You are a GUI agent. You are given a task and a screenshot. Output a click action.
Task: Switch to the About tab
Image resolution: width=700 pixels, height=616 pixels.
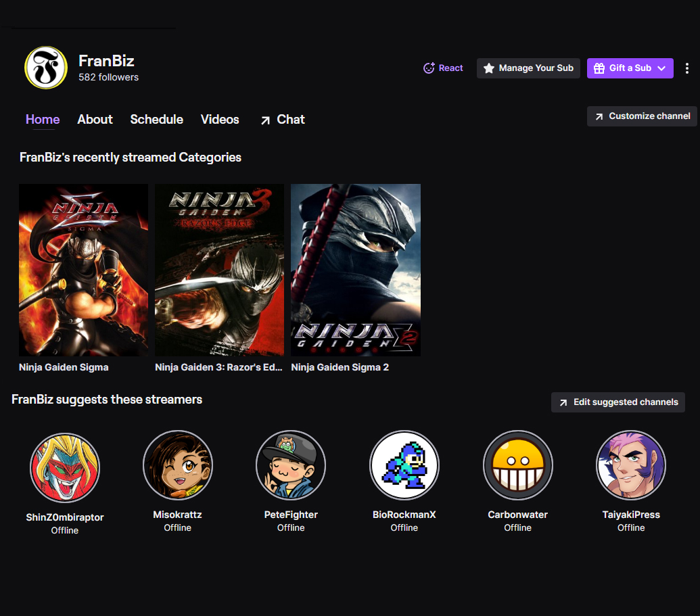(95, 119)
